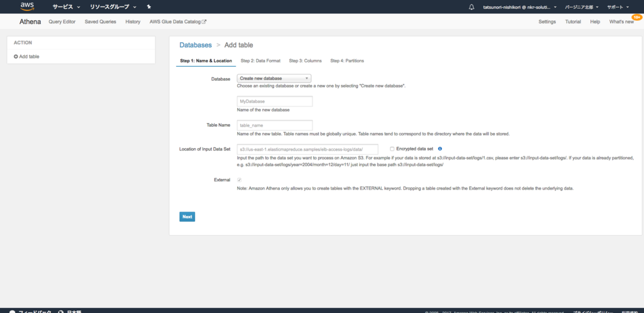Screen dimensions: 644x313
Task: Click the Add table breadcrumb text
Action: [238, 45]
